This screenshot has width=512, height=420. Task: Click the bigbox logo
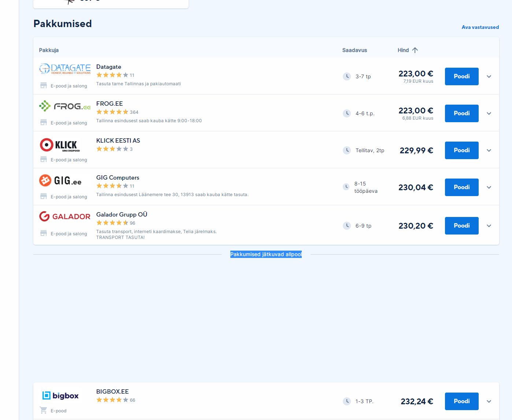(x=60, y=395)
